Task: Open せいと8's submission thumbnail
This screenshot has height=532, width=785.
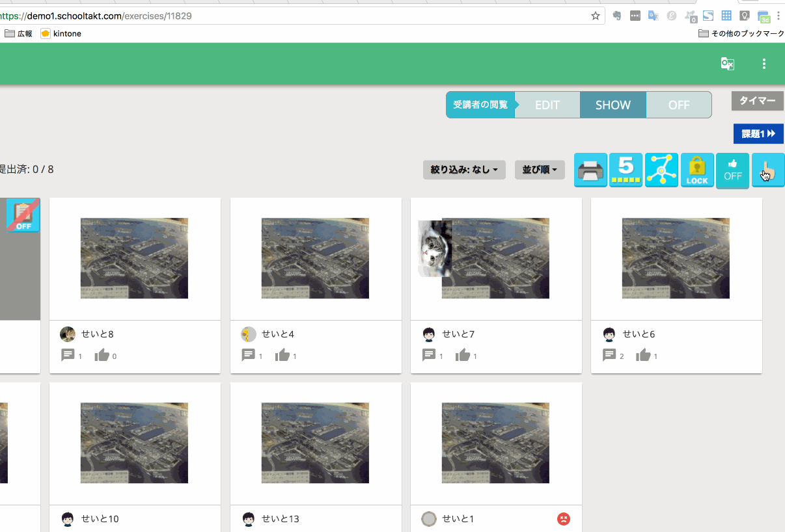Action: (134, 258)
